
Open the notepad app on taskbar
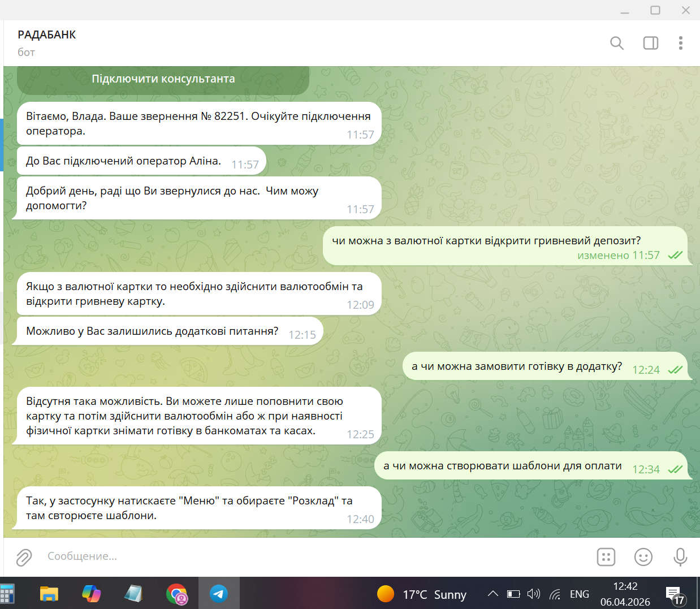[133, 594]
